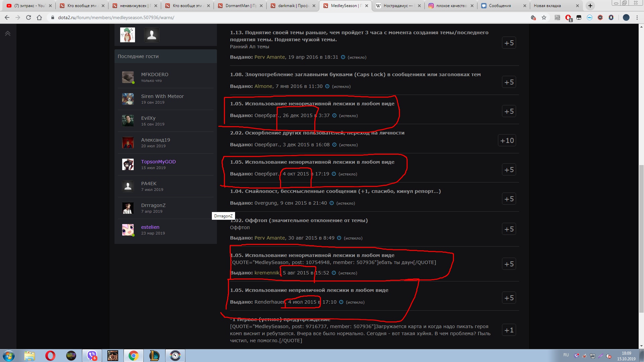The height and width of the screenshot is (362, 644).
Task: Open Opera browser from the taskbar
Action: pos(50,356)
